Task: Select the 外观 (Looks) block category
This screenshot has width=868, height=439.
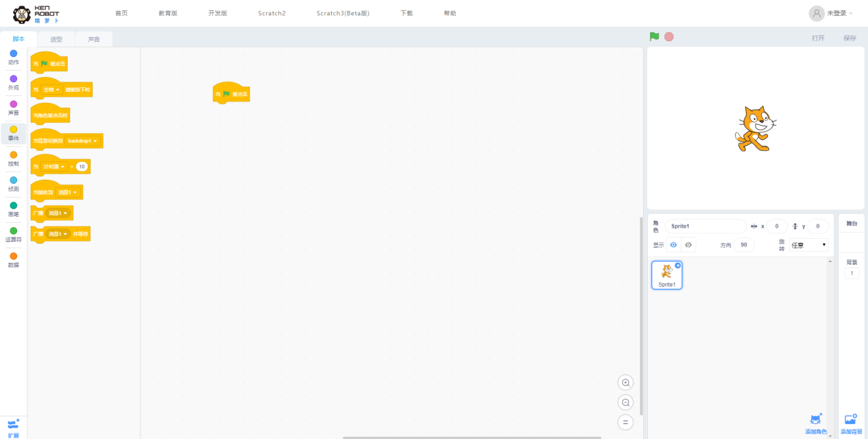Action: point(14,82)
